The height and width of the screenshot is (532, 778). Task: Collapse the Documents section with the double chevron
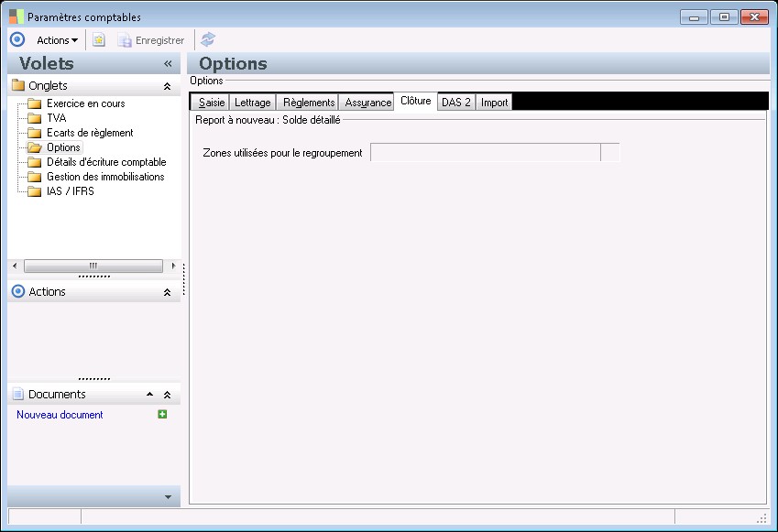pyautogui.click(x=167, y=395)
